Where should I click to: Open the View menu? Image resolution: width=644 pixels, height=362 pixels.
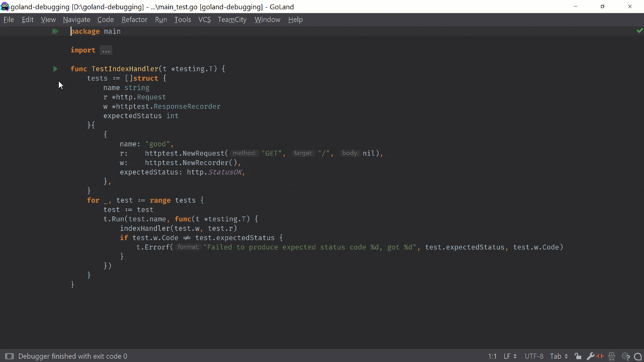click(x=48, y=20)
